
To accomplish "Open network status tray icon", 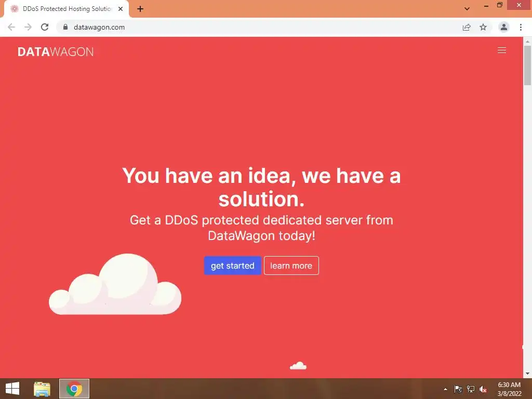I will tap(471, 389).
